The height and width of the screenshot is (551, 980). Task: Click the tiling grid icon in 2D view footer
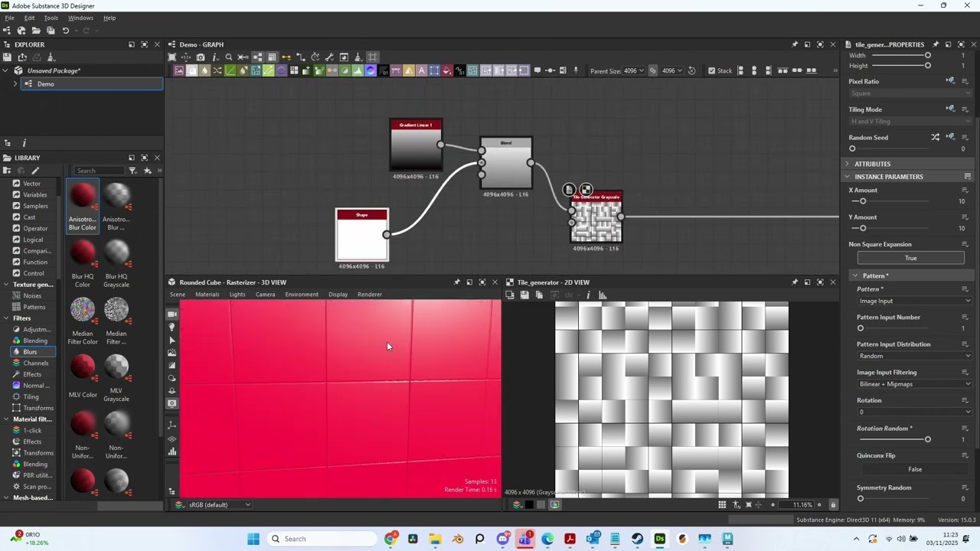[722, 505]
